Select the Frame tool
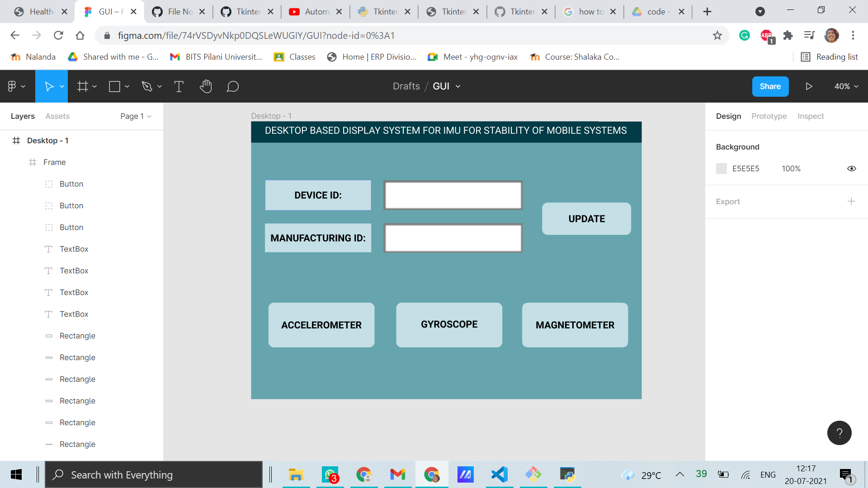 point(83,86)
